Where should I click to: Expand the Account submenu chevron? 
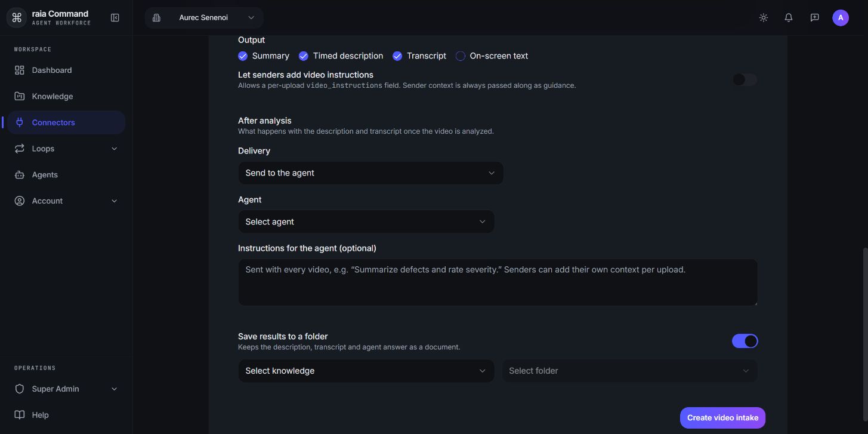(x=115, y=201)
